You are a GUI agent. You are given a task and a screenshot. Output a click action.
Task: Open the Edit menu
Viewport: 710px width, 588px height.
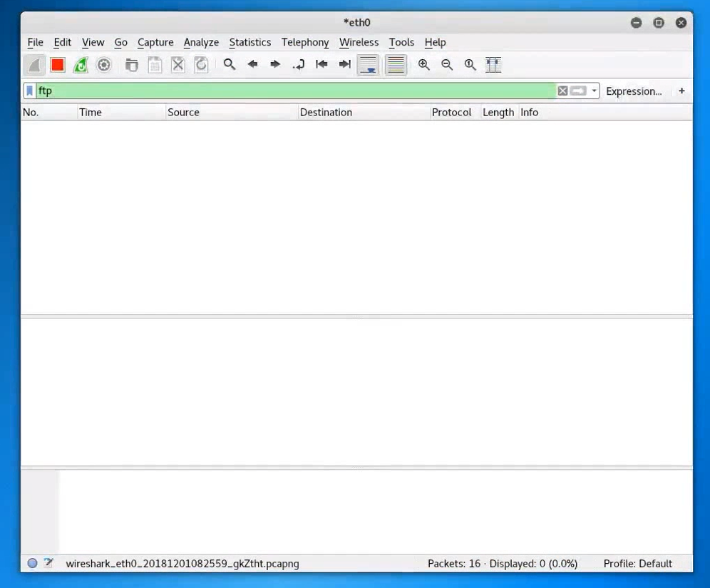(63, 43)
